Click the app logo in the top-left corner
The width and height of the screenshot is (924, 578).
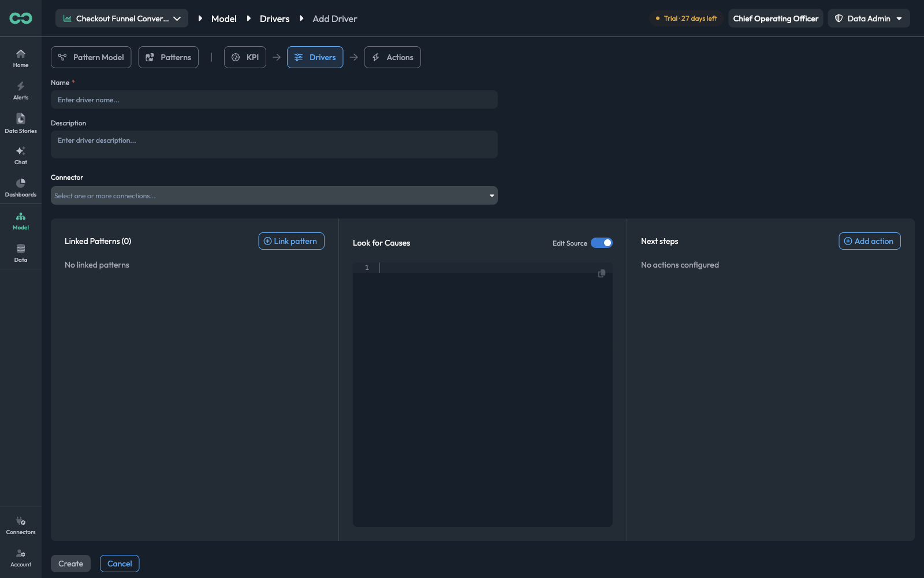(x=21, y=18)
